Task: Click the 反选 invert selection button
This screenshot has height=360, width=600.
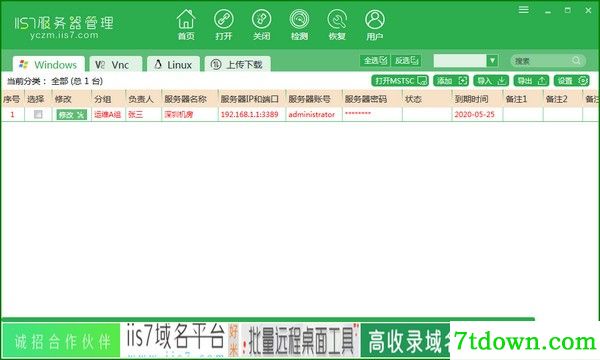Action: (x=406, y=60)
